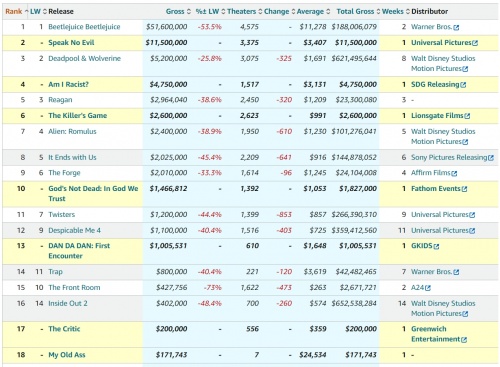500x367 pixels.
Task: Open external link icon beside Sony Pictures Releasing
Action: pyautogui.click(x=491, y=158)
